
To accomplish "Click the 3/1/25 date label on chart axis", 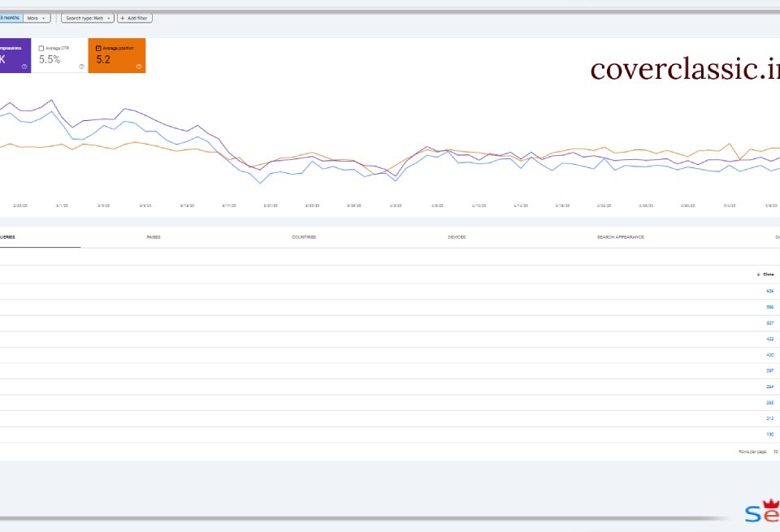I will pos(62,205).
